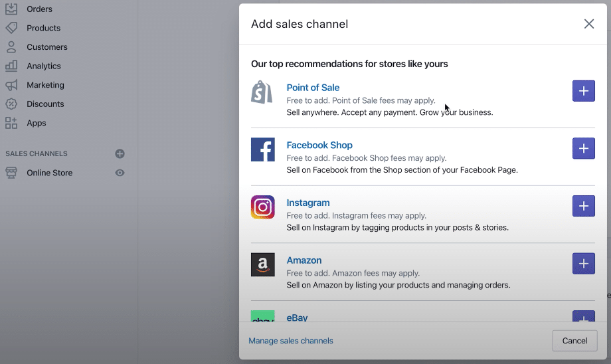
Task: Click the 'Add sales channel' dialog title
Action: (300, 24)
